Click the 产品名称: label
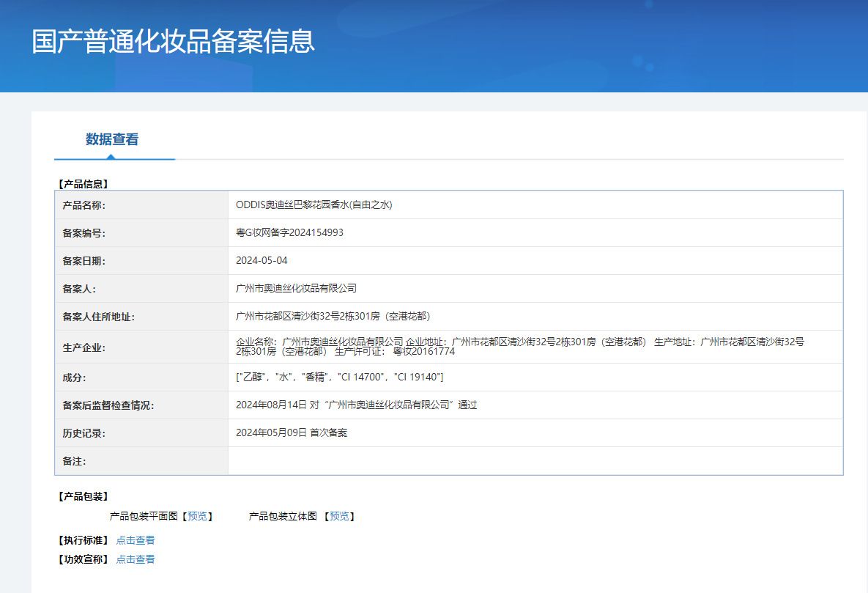This screenshot has height=593, width=868. pyautogui.click(x=84, y=206)
